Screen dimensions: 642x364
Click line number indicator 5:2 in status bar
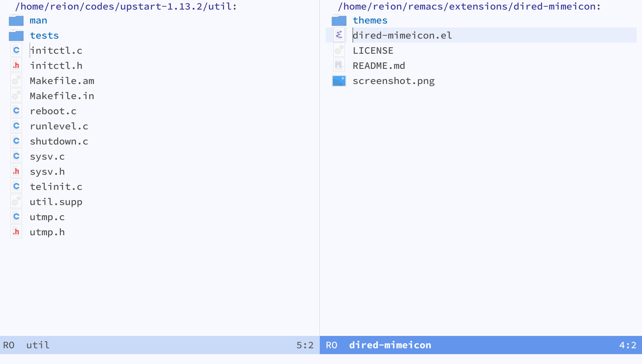point(306,345)
